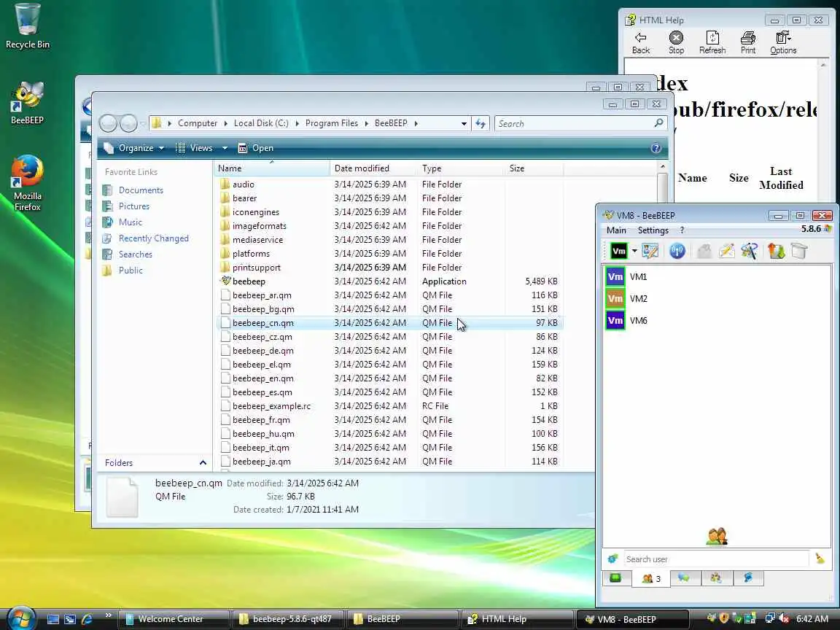Click the refresh button beside address bar

481,123
